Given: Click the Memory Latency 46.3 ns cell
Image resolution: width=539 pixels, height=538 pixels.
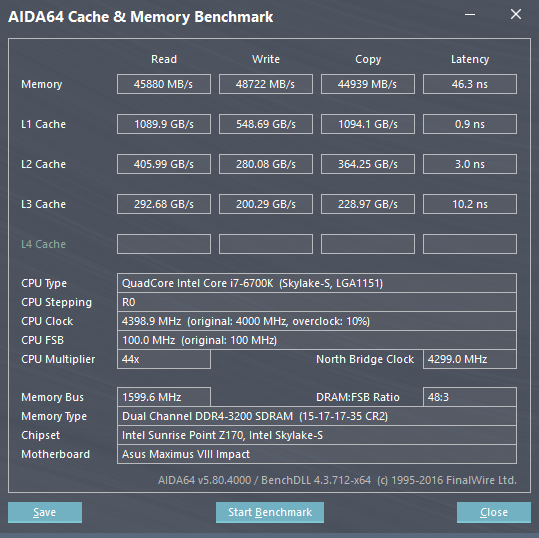Looking at the screenshot, I should [x=470, y=84].
